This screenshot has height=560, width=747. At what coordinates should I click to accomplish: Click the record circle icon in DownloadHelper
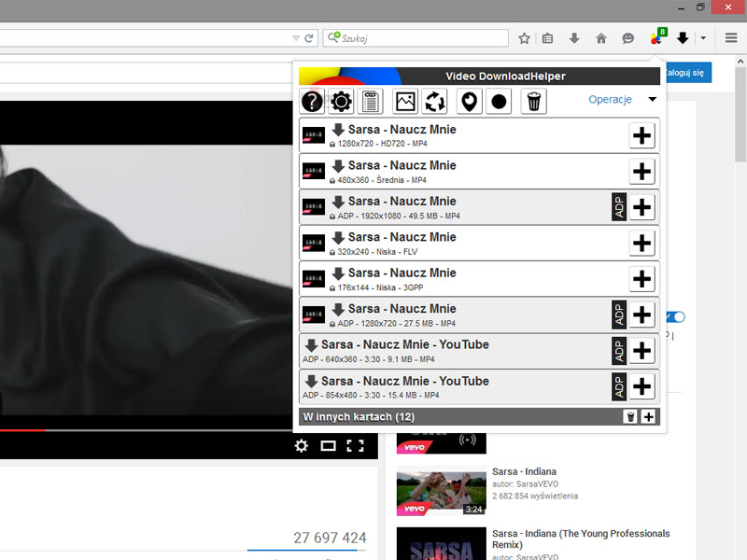click(499, 102)
